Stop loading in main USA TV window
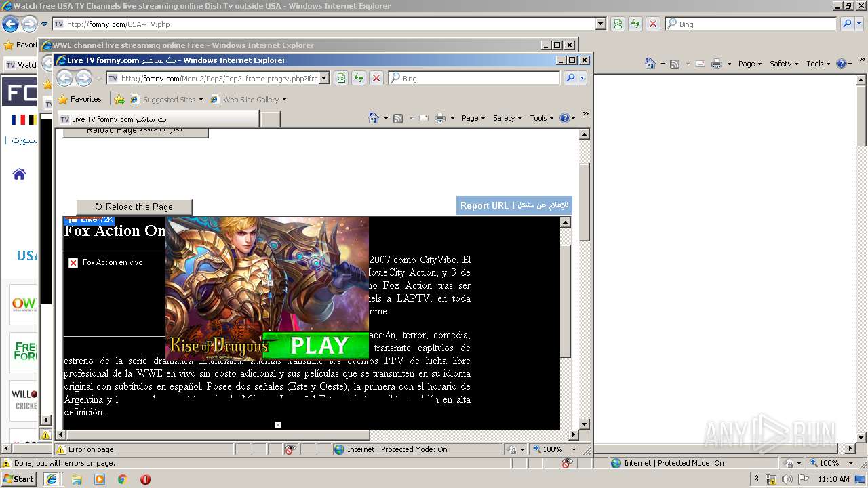The width and height of the screenshot is (868, 488). click(653, 24)
